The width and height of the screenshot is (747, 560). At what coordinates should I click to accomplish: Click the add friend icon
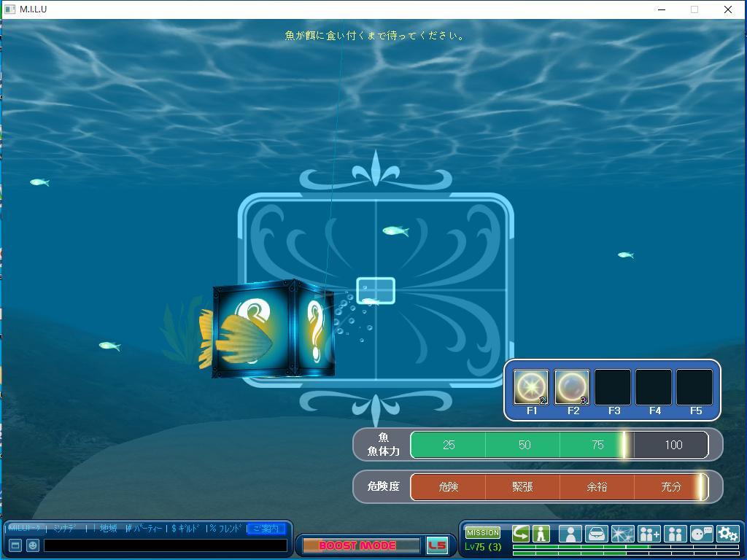(649, 534)
